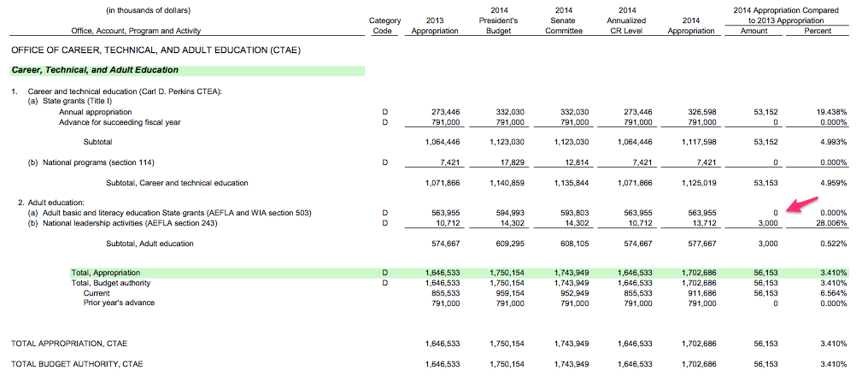This screenshot has width=868, height=382.
Task: Select the 1,135,844 value
Action: (572, 183)
